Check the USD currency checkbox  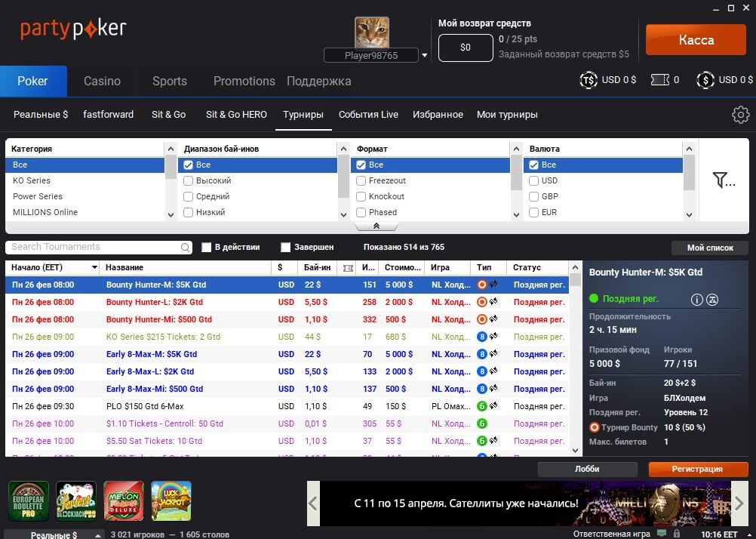pyautogui.click(x=533, y=181)
